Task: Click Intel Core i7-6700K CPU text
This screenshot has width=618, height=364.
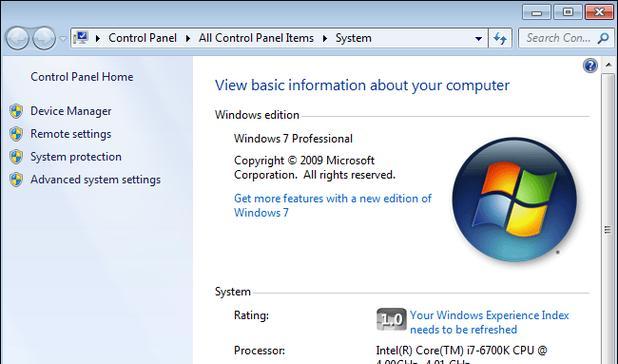Action: tap(462, 354)
